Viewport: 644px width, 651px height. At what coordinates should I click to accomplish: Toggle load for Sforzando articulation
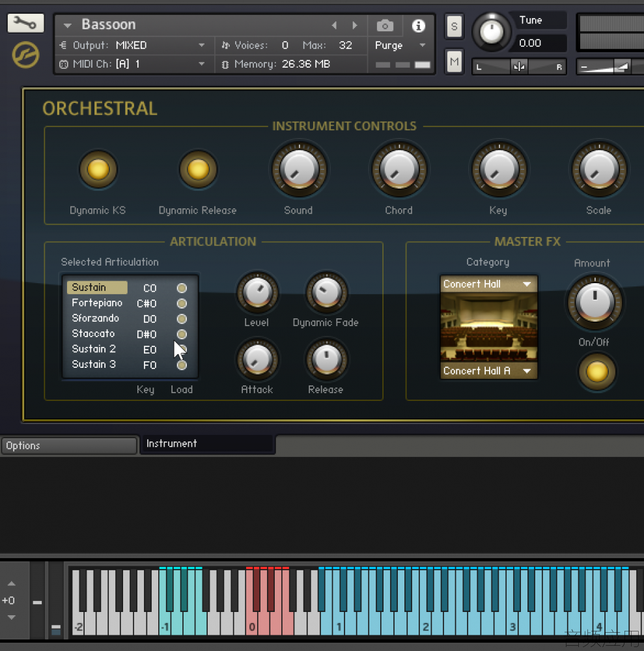pyautogui.click(x=182, y=319)
